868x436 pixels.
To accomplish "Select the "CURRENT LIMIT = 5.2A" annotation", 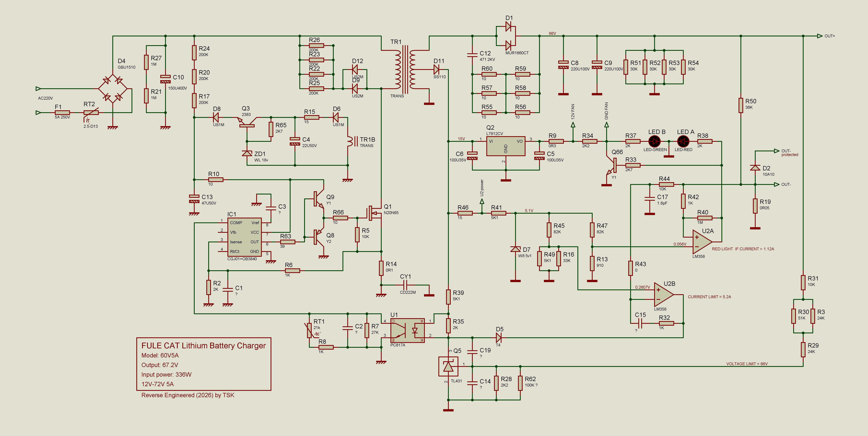I will (x=710, y=297).
